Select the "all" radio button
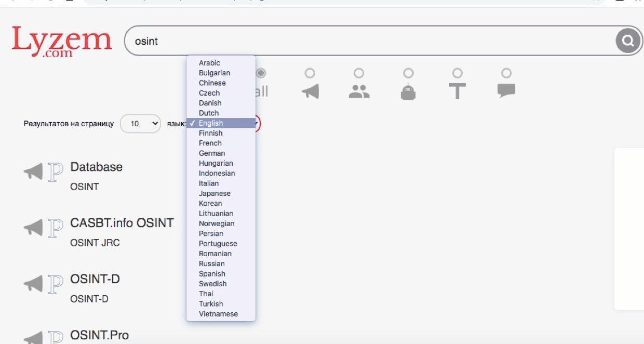Image resolution: width=644 pixels, height=344 pixels. (261, 73)
